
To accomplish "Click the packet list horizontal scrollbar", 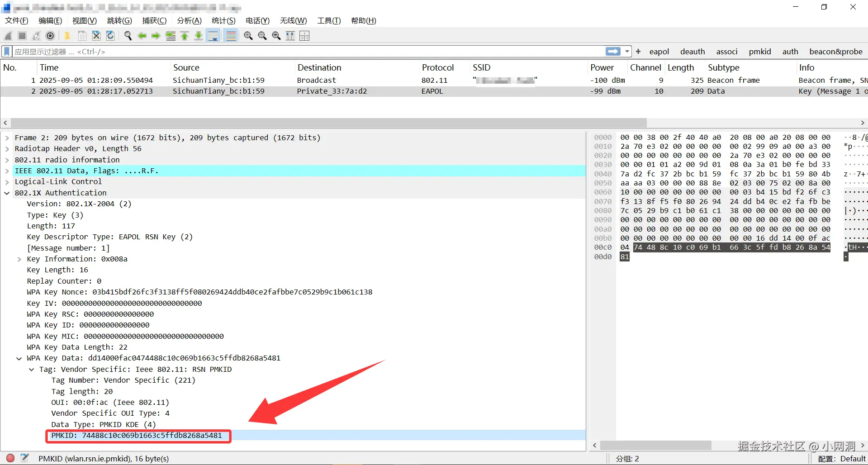I will coord(329,123).
